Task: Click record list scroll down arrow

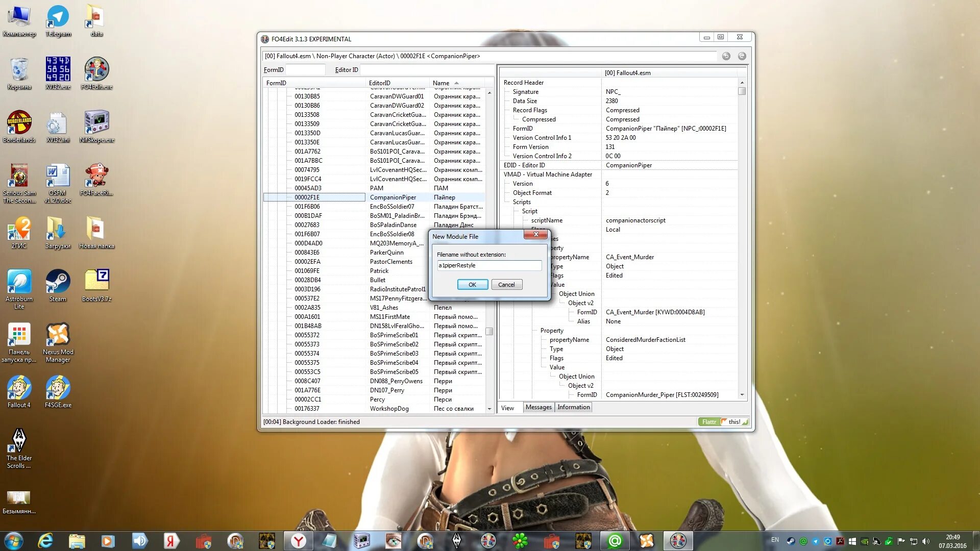Action: (x=489, y=409)
